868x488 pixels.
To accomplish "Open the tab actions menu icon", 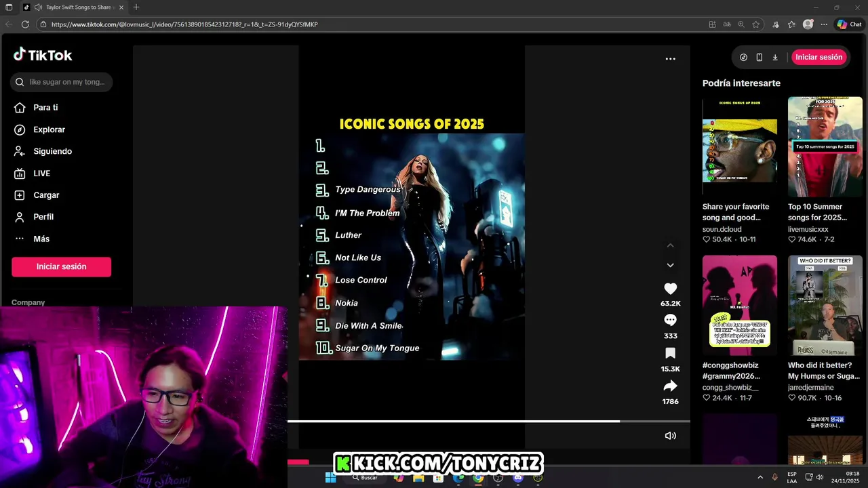I will click(9, 7).
